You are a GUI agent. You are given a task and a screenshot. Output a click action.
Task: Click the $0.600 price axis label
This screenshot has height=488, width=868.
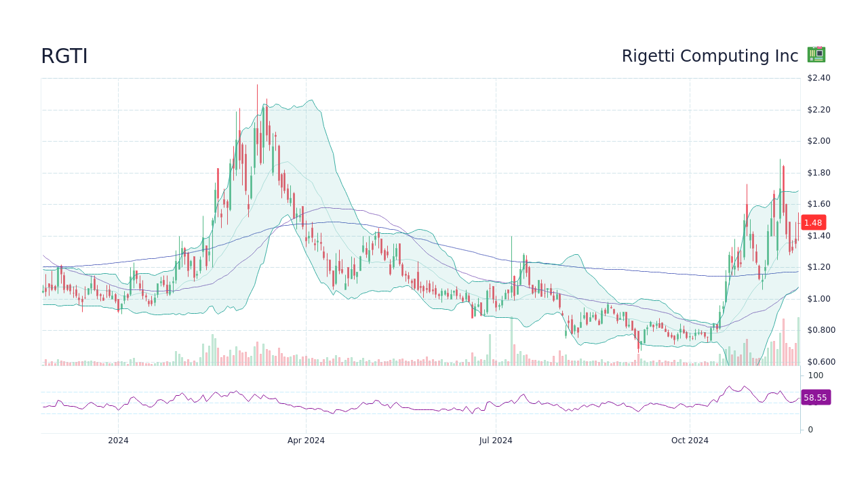coord(821,362)
